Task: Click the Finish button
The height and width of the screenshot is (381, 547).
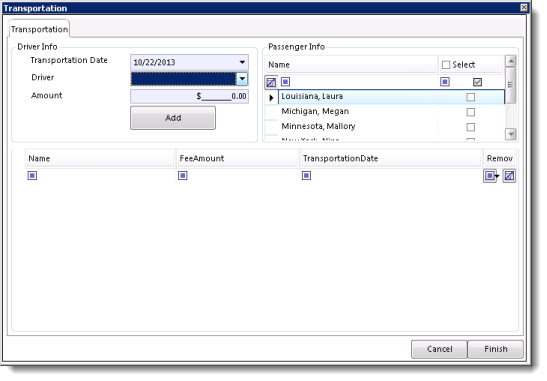Action: (x=495, y=349)
